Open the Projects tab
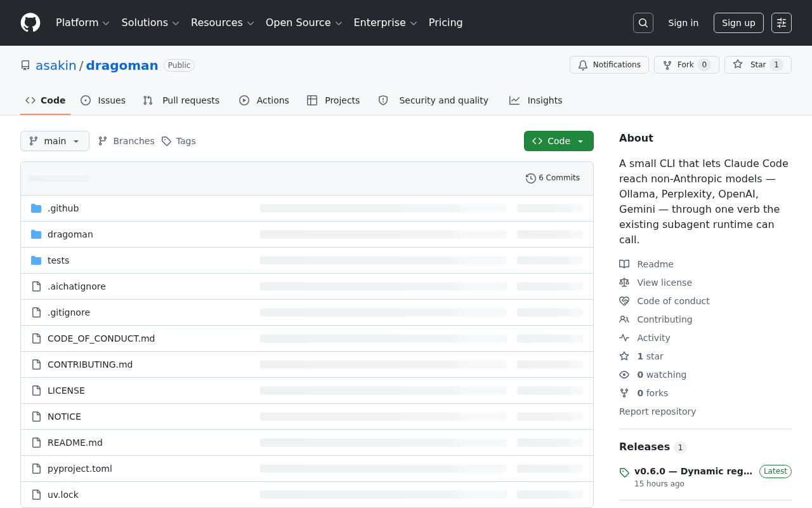This screenshot has width=812, height=508. pos(334,100)
